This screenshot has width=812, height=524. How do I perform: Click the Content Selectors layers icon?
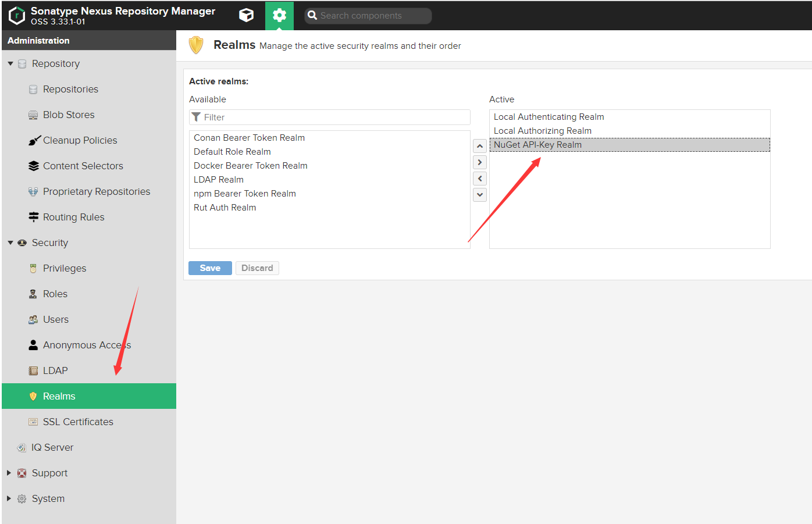[34, 166]
